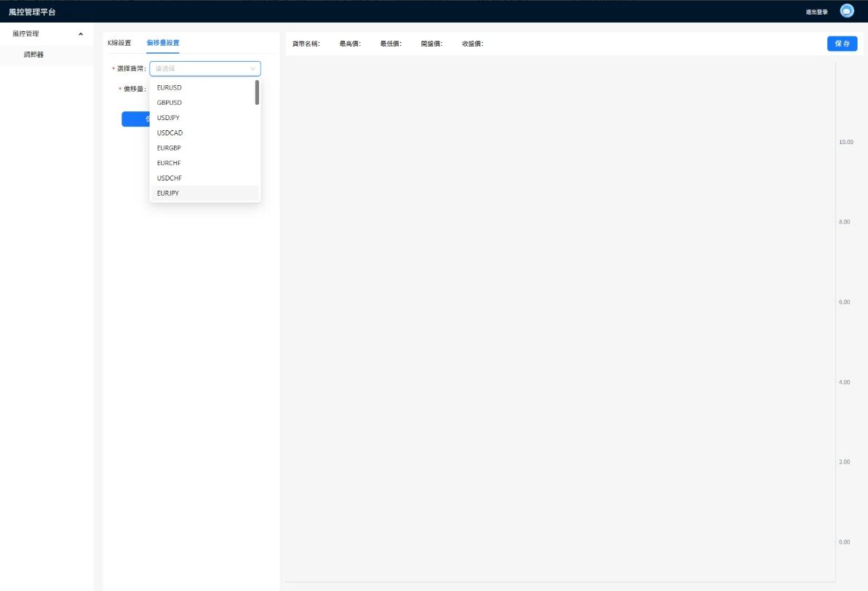The image size is (868, 591).
Task: Open the 調節器 sidebar item
Action: tap(33, 55)
